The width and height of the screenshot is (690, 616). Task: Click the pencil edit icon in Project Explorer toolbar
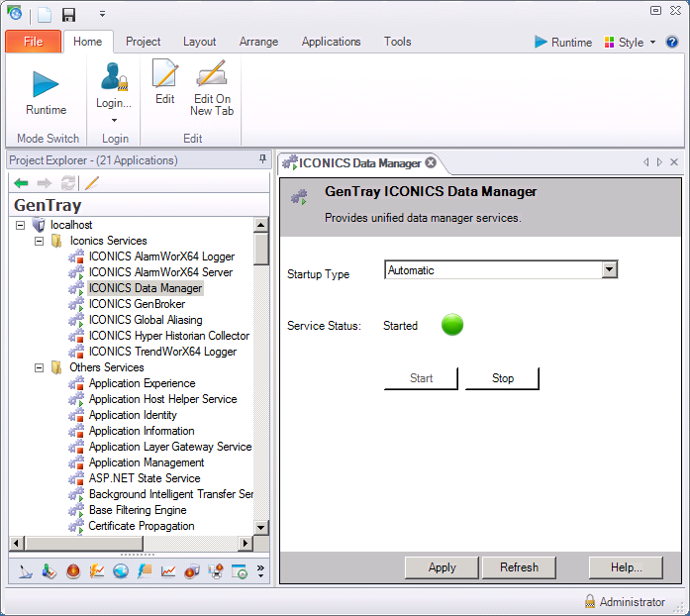[x=92, y=183]
